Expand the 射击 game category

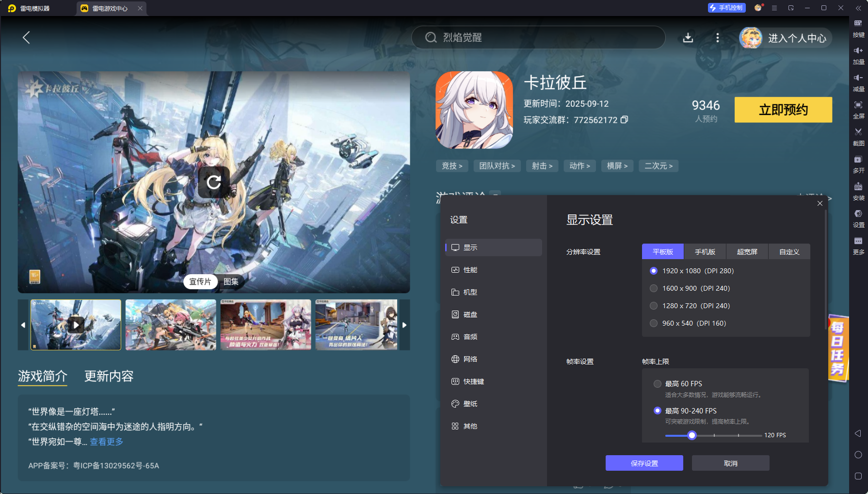pos(542,165)
